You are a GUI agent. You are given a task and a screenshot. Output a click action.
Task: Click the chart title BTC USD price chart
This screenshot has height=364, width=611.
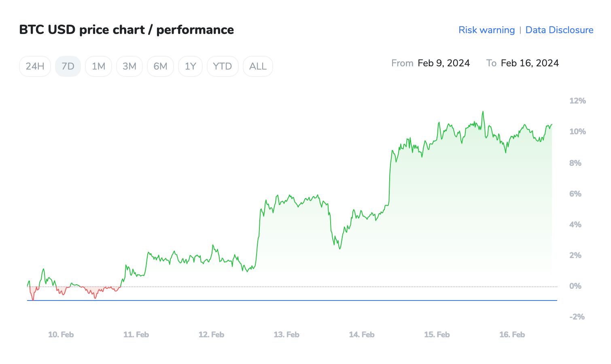(126, 30)
